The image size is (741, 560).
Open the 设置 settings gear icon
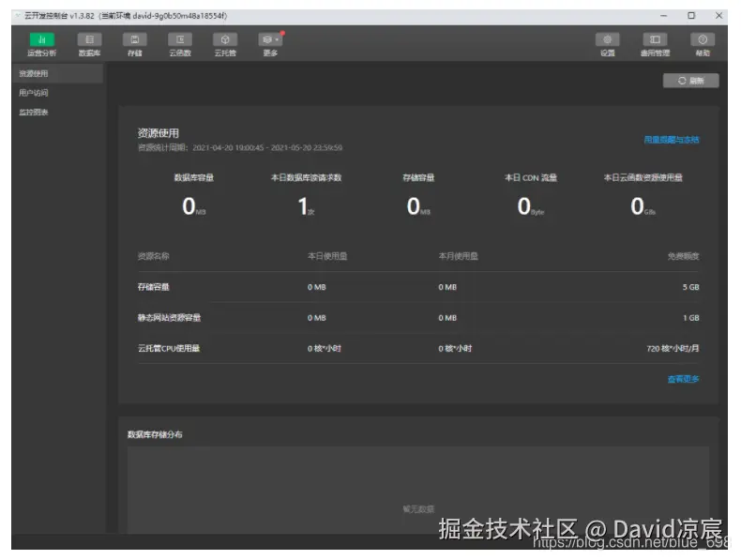pyautogui.click(x=607, y=39)
